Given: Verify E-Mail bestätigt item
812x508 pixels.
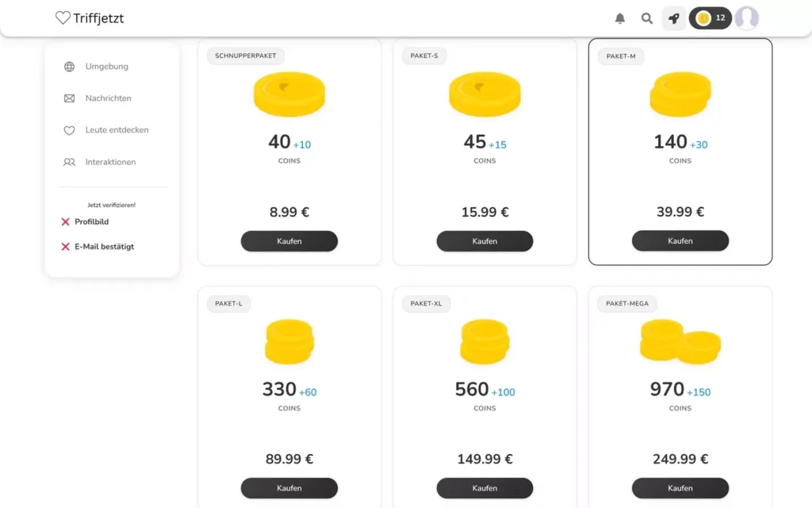Looking at the screenshot, I should pyautogui.click(x=104, y=247).
